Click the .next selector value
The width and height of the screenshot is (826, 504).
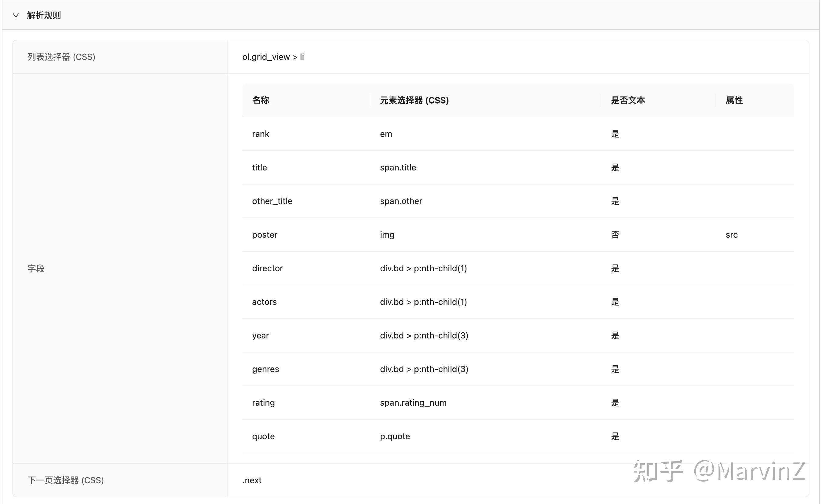coord(252,480)
